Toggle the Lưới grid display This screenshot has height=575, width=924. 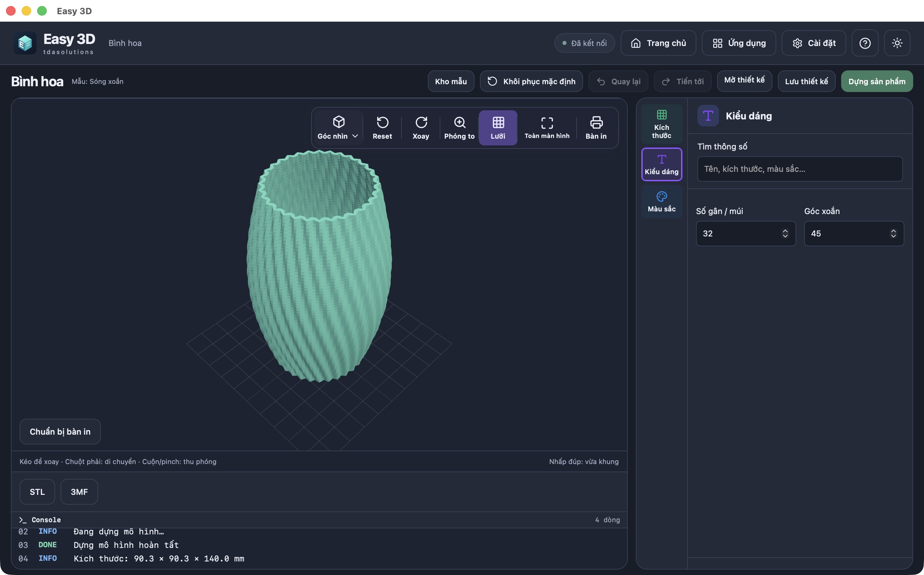498,128
